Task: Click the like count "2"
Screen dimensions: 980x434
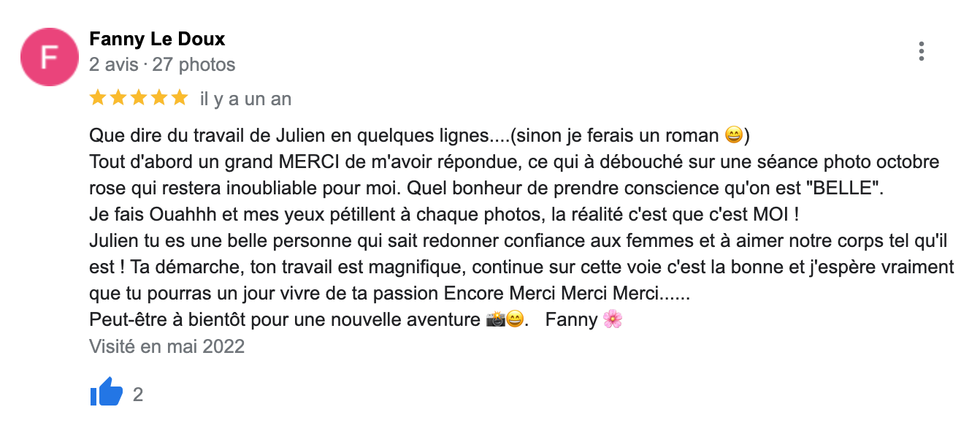Action: (x=137, y=394)
